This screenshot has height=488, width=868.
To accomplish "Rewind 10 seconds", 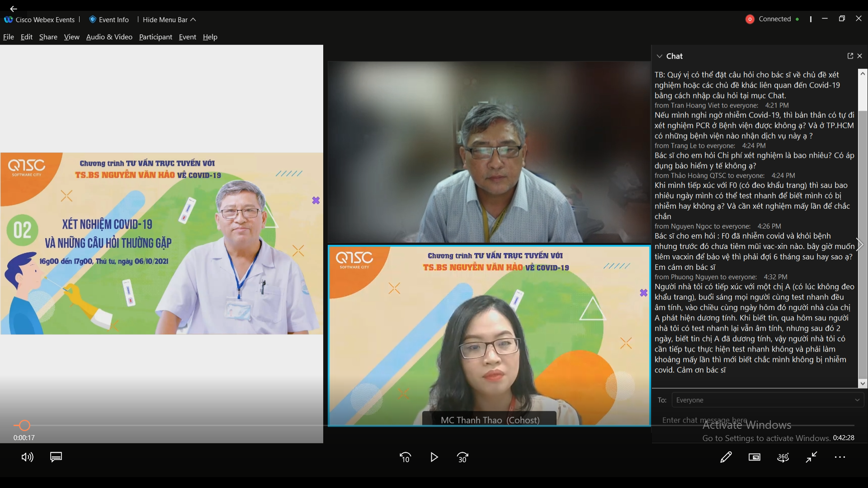I will point(406,457).
